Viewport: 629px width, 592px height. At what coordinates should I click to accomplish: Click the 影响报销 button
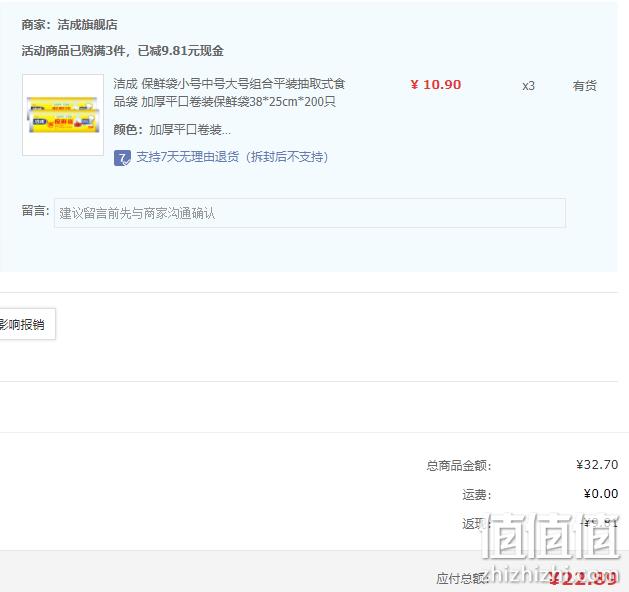(x=26, y=324)
